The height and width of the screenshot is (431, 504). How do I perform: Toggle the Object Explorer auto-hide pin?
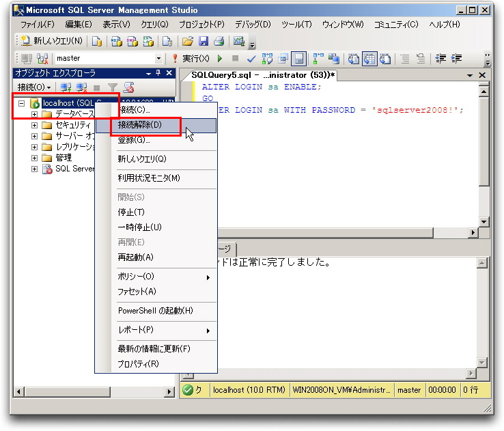pos(158,73)
